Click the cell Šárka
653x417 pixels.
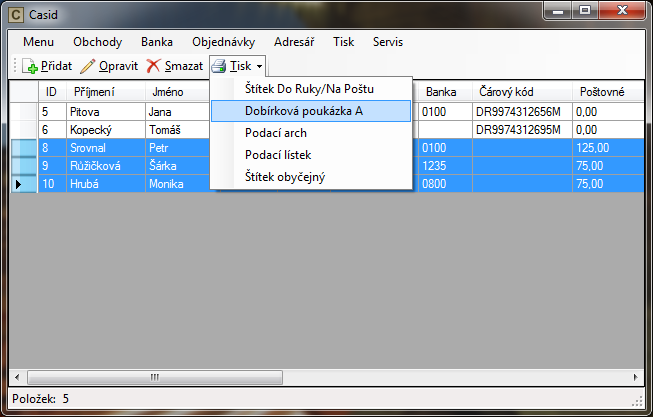click(178, 166)
